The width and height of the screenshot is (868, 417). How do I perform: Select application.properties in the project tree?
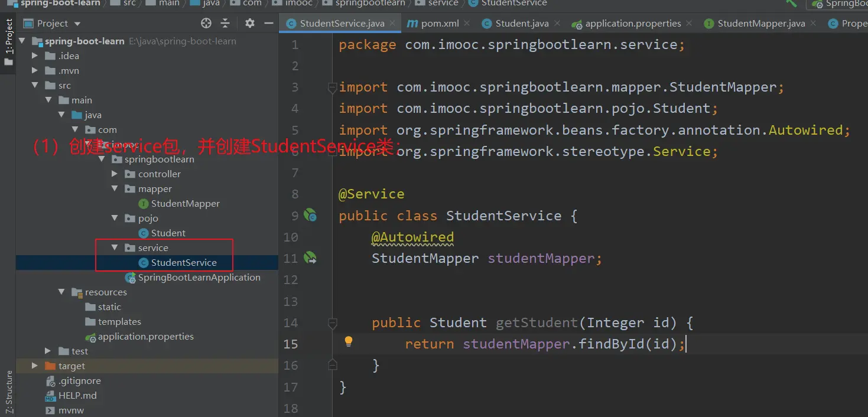point(145,337)
